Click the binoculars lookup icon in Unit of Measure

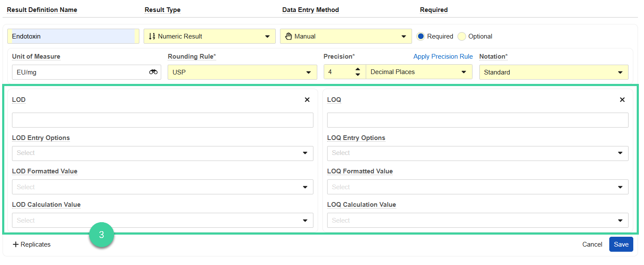click(x=153, y=72)
